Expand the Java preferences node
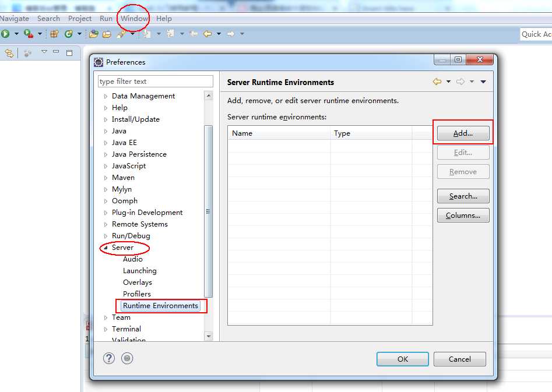Screen dimensions: 552x392 click(x=106, y=131)
